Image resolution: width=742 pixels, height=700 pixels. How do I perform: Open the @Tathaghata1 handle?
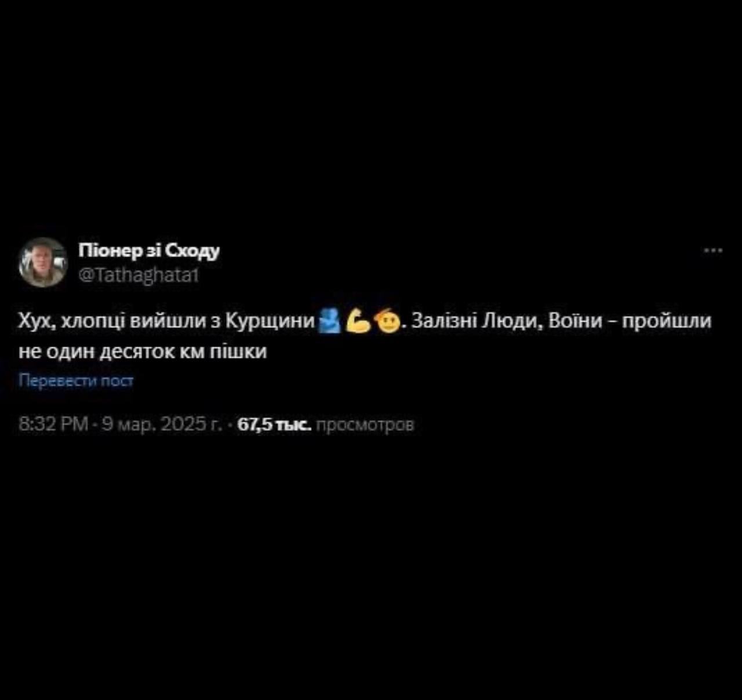(139, 274)
